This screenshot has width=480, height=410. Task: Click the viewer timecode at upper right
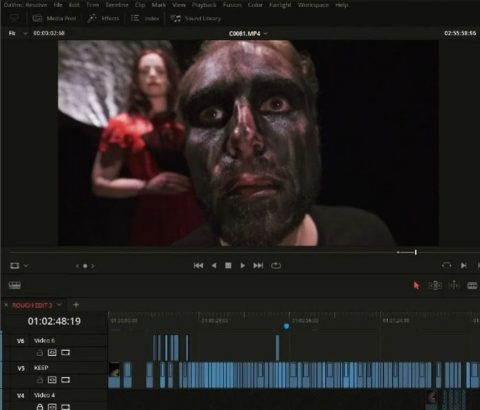tap(460, 33)
